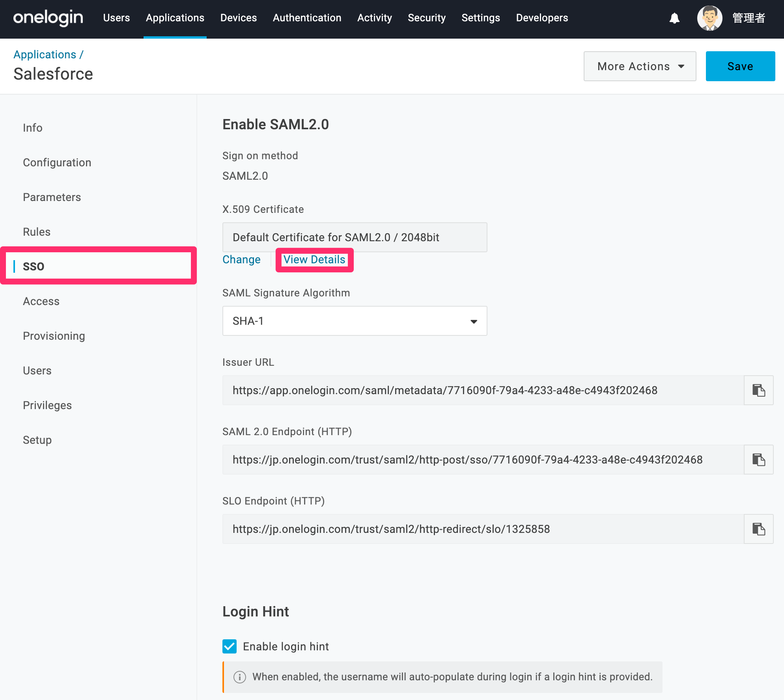Copy the SAML 2.0 Endpoint URL

click(758, 460)
